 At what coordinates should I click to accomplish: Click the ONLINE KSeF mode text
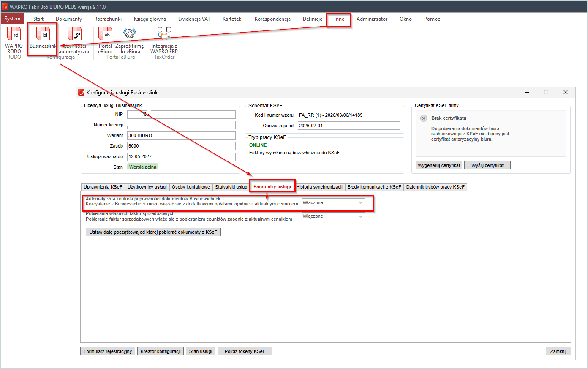(258, 145)
